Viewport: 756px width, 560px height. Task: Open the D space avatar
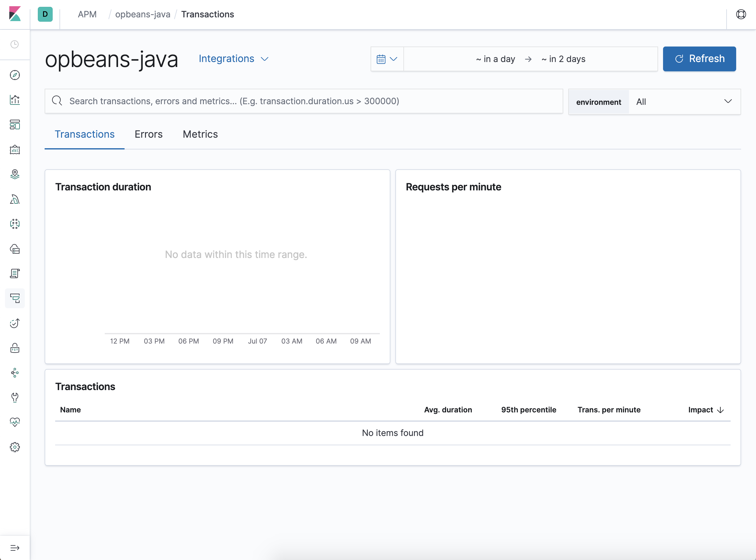coord(45,14)
